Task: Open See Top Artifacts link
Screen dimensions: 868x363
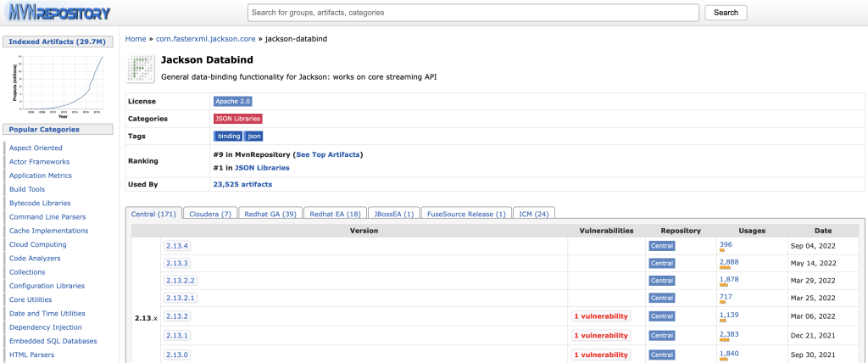Action: pyautogui.click(x=328, y=154)
